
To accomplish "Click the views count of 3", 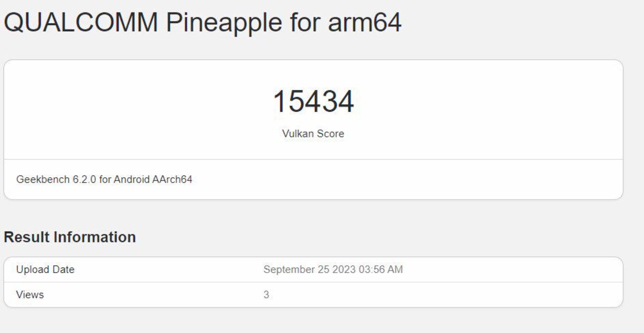I will (266, 295).
